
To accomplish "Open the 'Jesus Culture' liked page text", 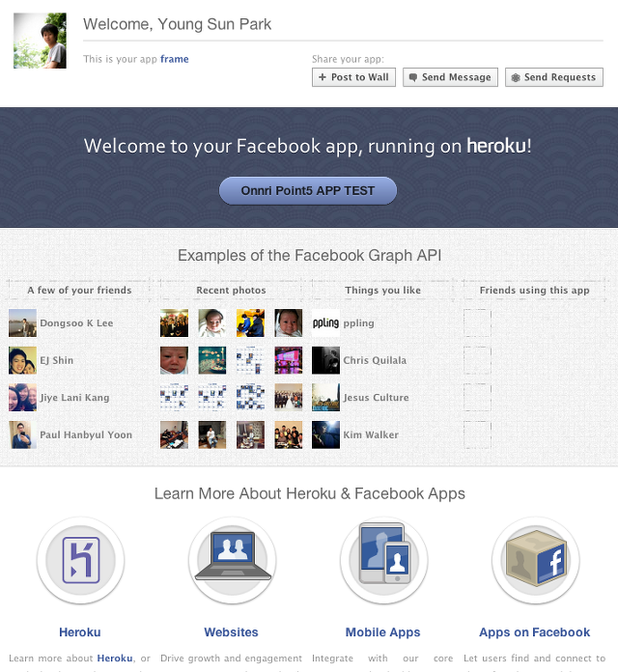I will click(x=377, y=398).
